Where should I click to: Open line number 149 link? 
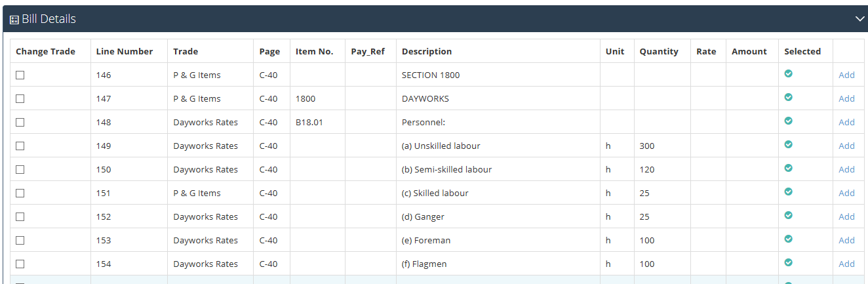(x=104, y=146)
